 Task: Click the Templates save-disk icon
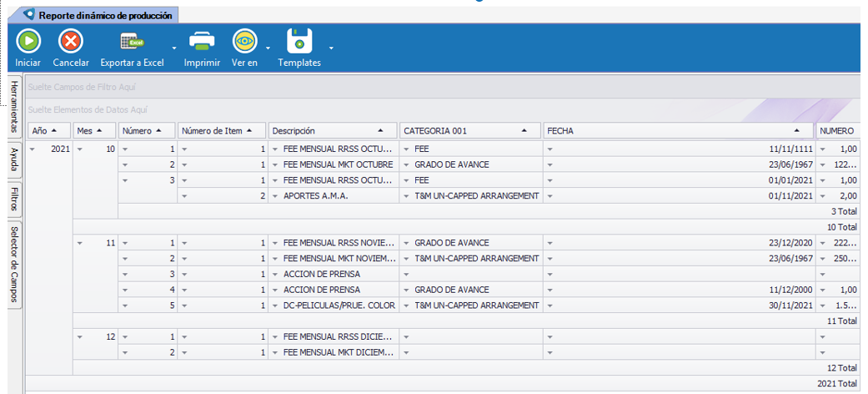click(x=299, y=41)
